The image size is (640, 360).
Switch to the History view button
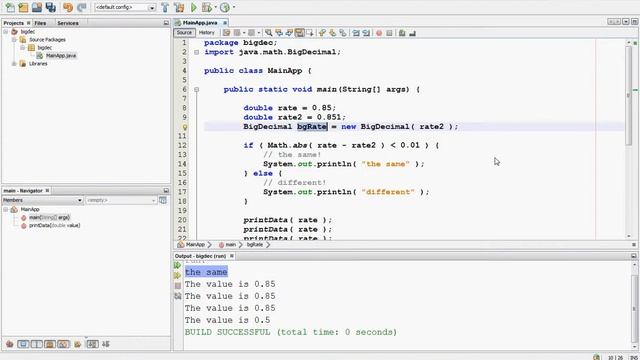(207, 33)
